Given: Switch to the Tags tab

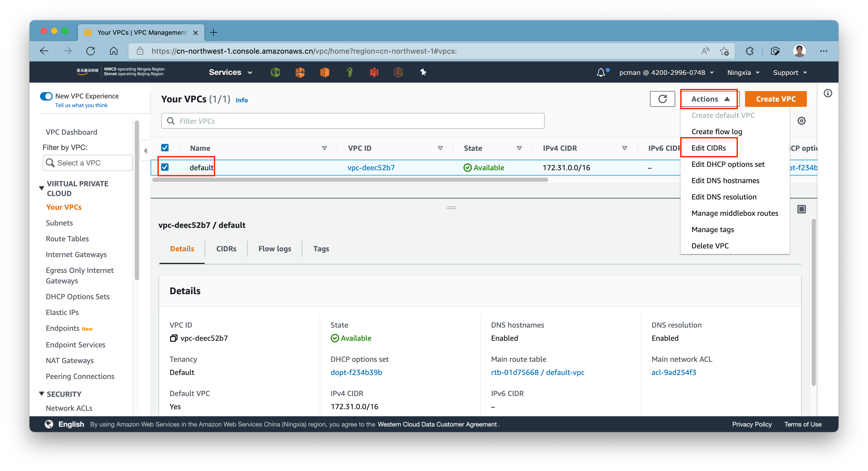Looking at the screenshot, I should (x=321, y=249).
